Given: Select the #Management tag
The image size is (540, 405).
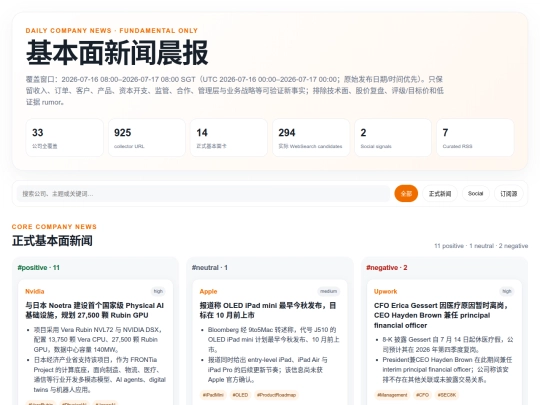Looking at the screenshot, I should (x=392, y=395).
